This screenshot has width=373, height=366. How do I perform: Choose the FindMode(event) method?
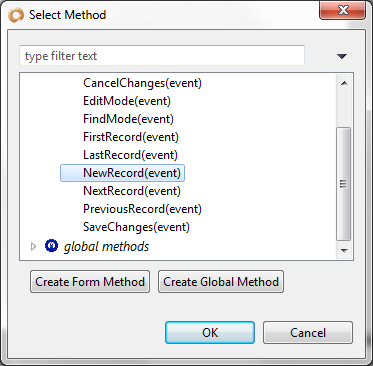point(128,119)
